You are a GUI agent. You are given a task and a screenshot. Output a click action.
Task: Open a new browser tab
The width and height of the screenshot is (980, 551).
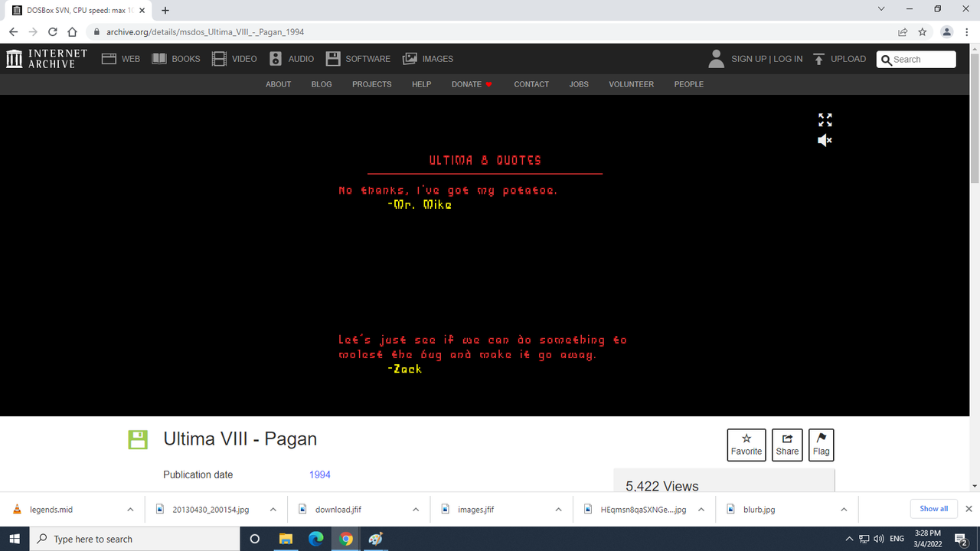pos(165,10)
